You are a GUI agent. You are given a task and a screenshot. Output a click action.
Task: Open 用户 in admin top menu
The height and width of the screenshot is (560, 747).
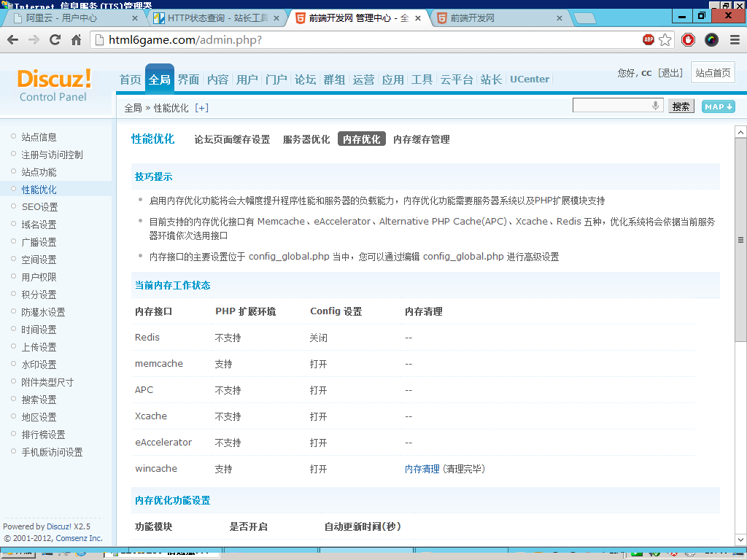tap(247, 79)
